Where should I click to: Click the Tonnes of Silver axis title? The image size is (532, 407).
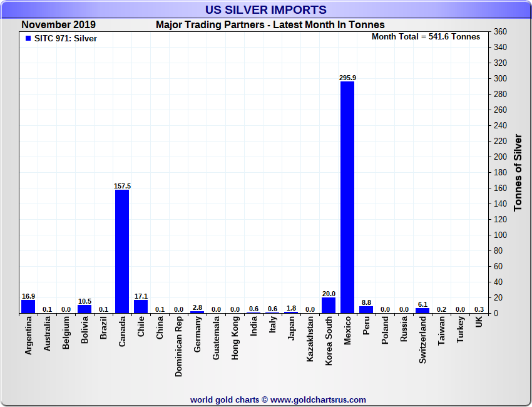pyautogui.click(x=518, y=172)
